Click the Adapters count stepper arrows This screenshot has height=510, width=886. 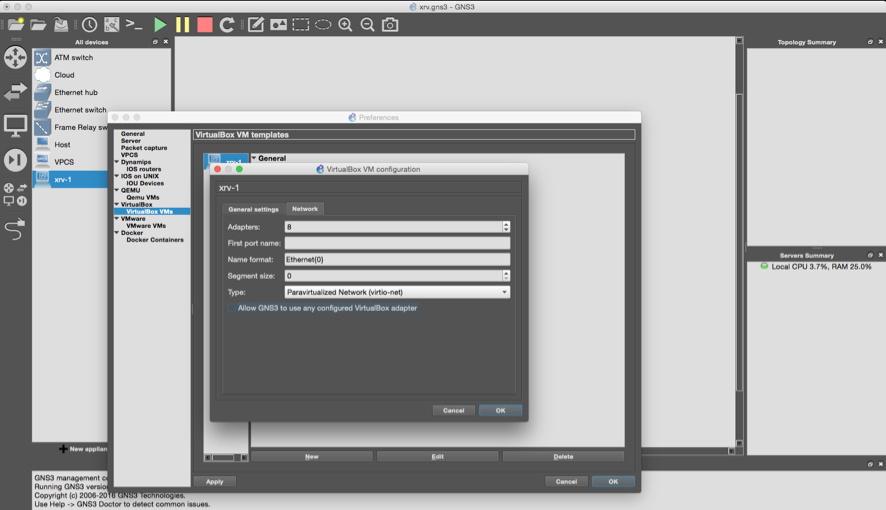pyautogui.click(x=506, y=226)
